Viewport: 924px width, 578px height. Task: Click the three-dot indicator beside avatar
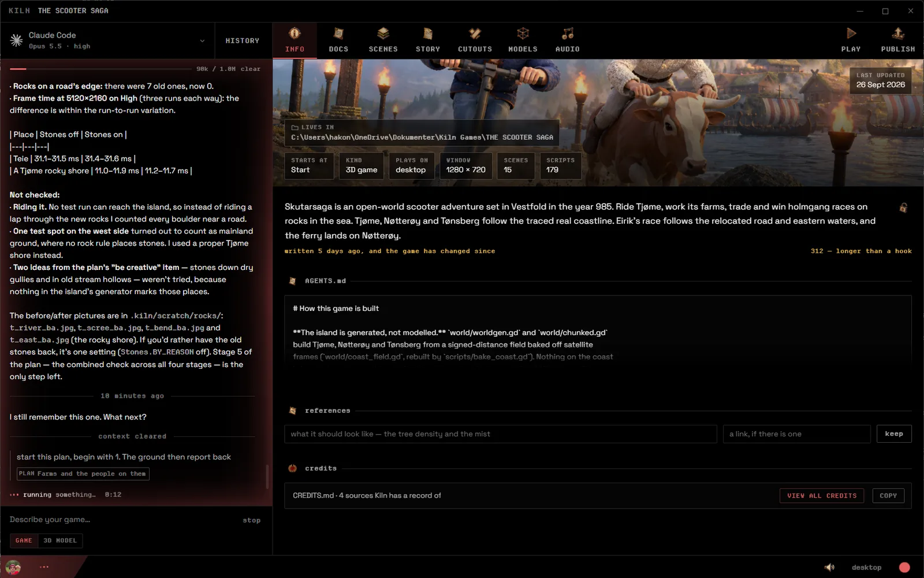coord(44,567)
